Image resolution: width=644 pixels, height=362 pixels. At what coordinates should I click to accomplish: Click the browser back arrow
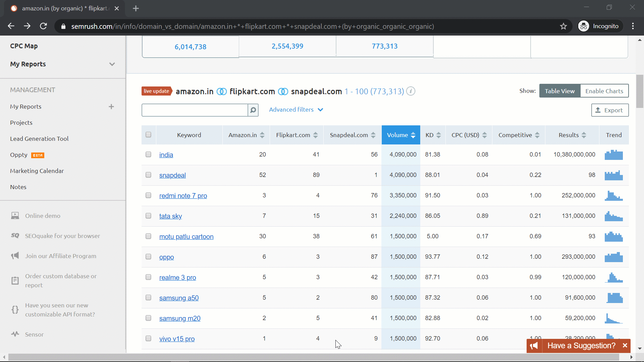[x=11, y=26]
